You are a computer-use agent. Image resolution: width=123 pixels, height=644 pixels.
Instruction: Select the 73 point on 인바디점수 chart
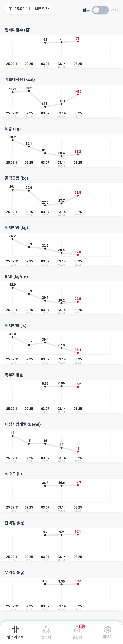coord(78,42)
